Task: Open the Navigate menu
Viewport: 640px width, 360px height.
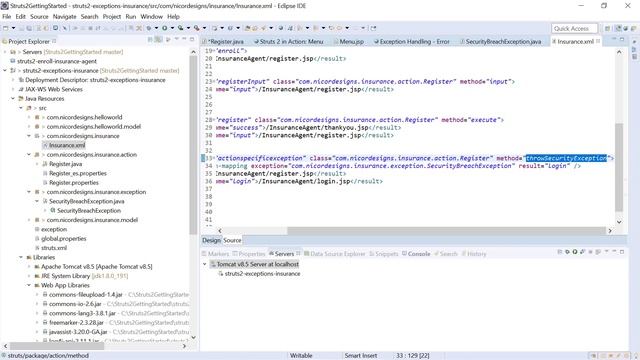Action: [x=64, y=17]
